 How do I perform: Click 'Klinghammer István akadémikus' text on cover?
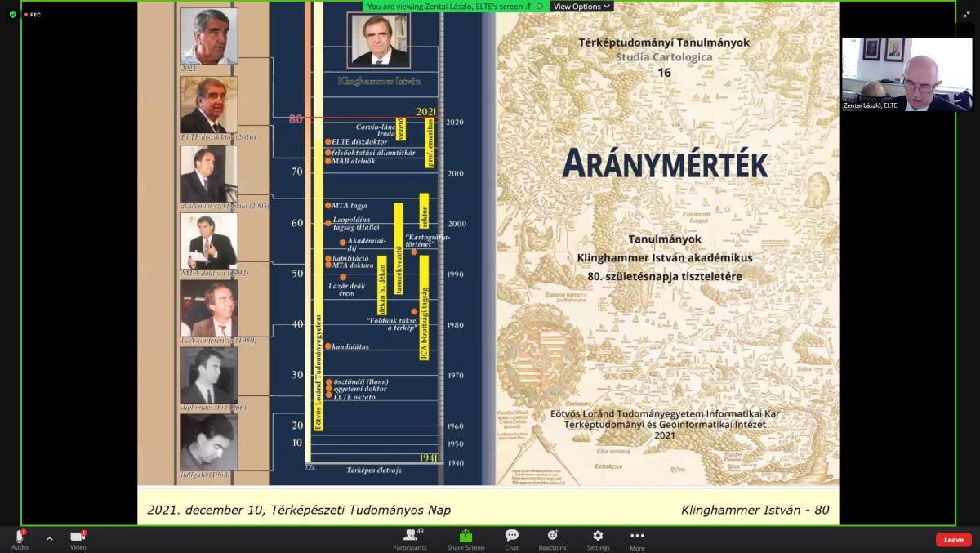click(665, 257)
